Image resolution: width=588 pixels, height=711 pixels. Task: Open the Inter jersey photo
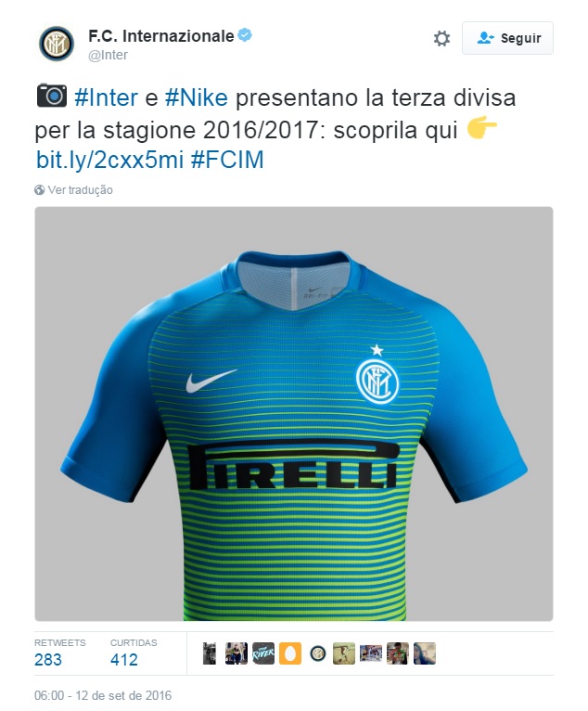pyautogui.click(x=294, y=414)
